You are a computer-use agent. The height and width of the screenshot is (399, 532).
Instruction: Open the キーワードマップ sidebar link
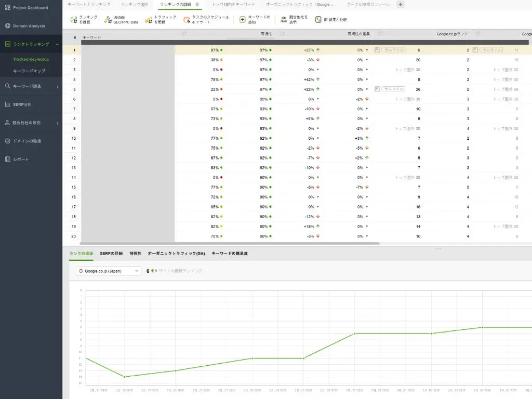click(x=29, y=71)
